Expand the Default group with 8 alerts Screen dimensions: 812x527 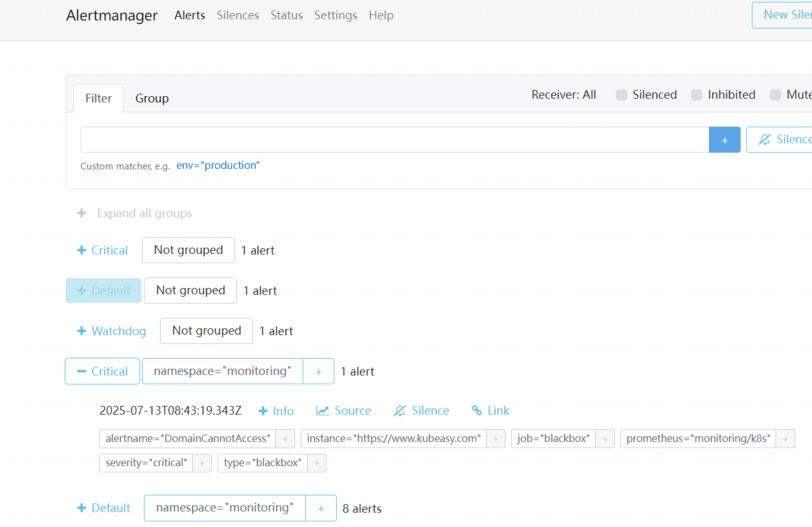pyautogui.click(x=104, y=508)
